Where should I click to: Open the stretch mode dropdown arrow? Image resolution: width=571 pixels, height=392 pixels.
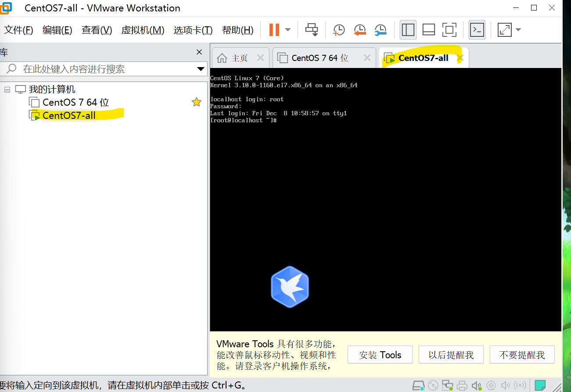point(518,30)
